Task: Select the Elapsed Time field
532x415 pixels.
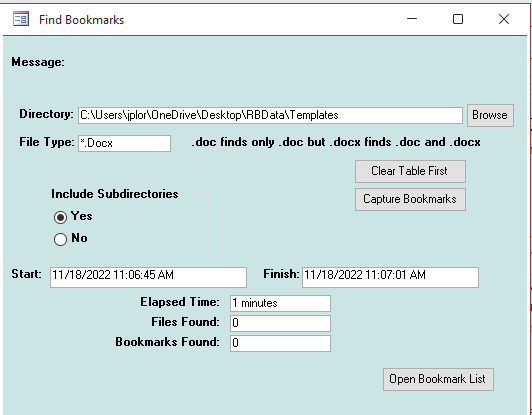Action: coord(280,303)
